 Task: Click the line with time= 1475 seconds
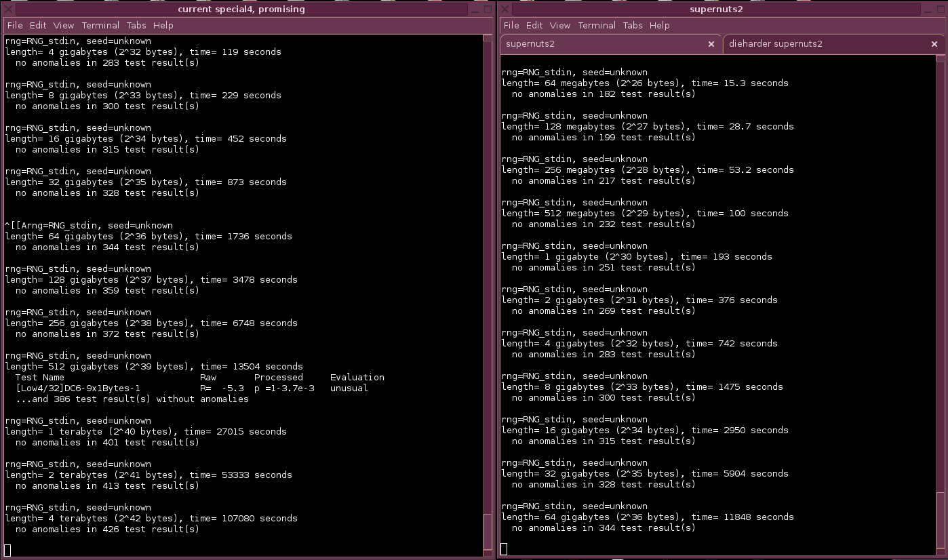point(642,386)
